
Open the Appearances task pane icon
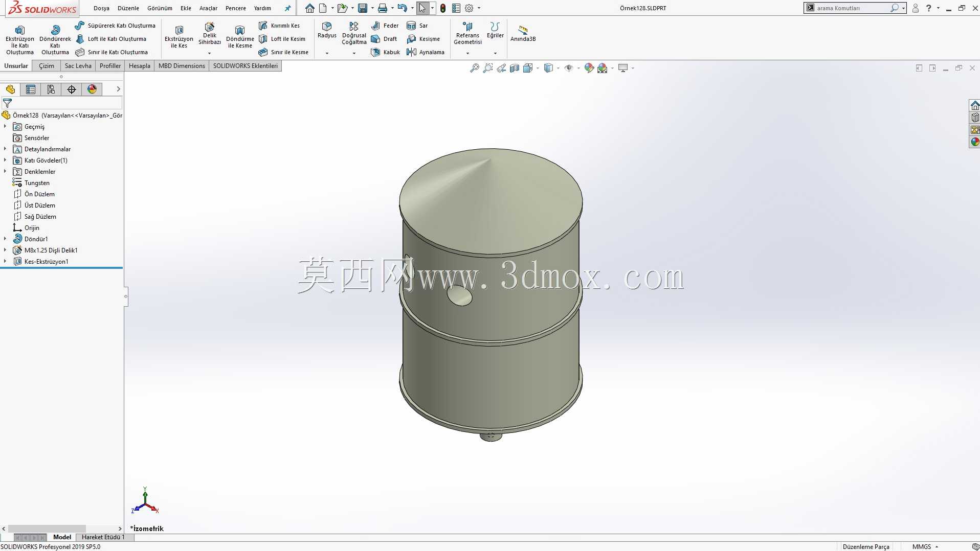coord(975,142)
